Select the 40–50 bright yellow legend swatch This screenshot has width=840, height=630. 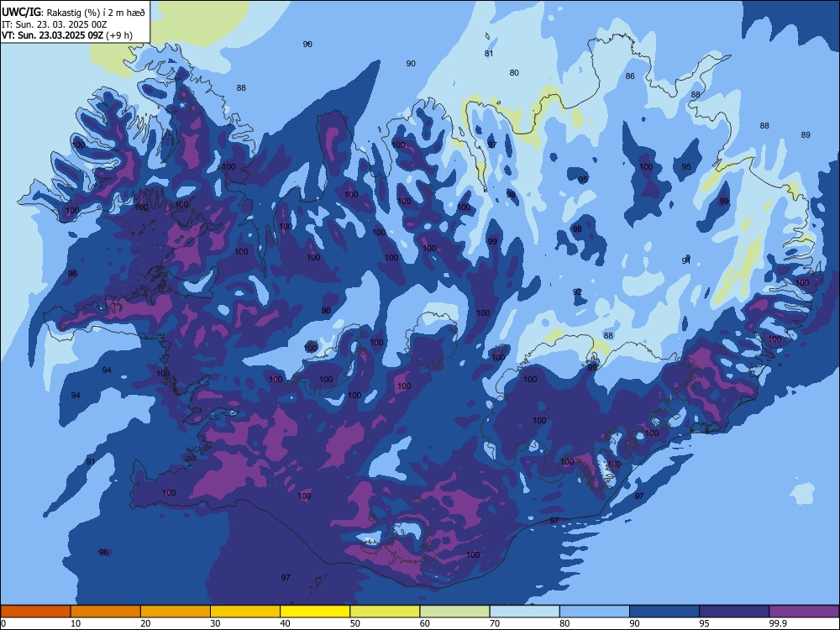tap(315, 612)
